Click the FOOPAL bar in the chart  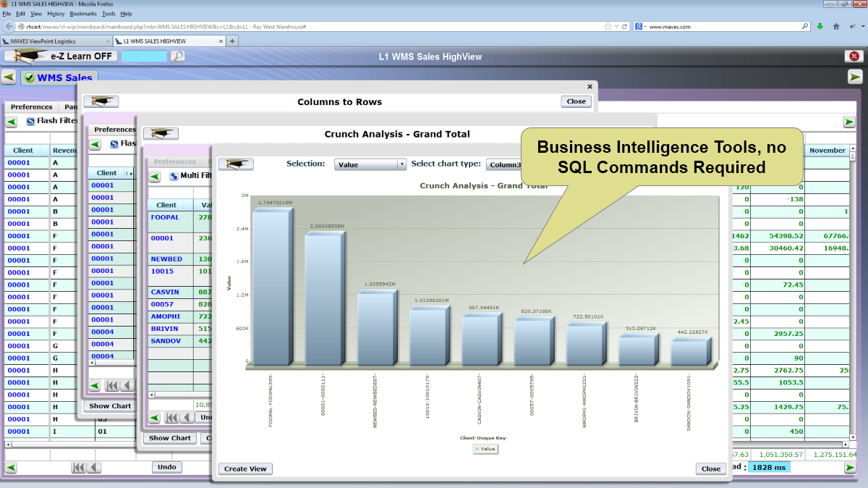point(273,287)
